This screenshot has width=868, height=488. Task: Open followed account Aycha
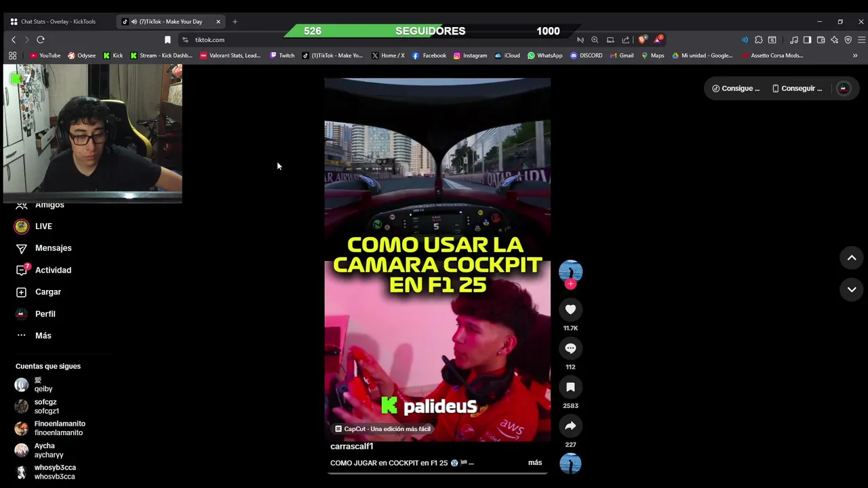[x=41, y=451]
